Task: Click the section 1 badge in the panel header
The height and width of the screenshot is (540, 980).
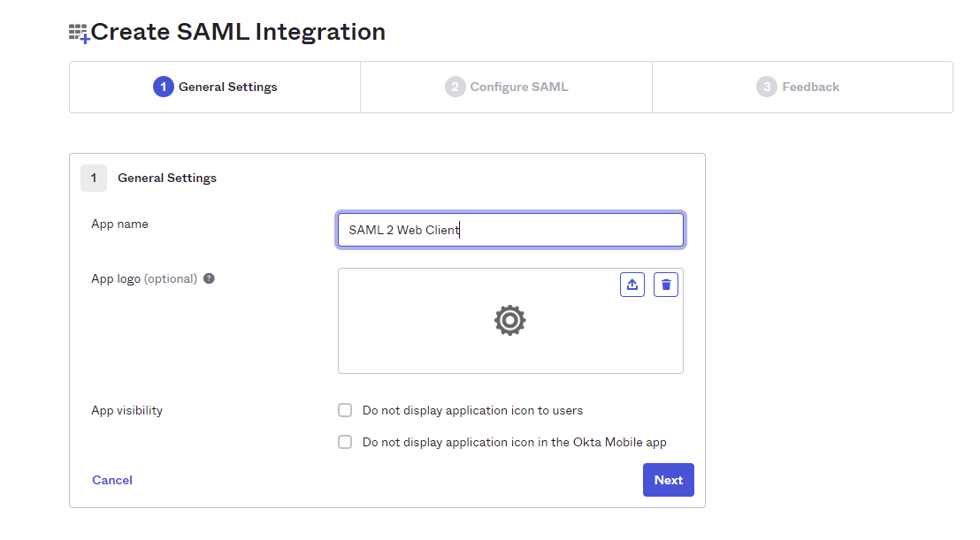Action: click(94, 178)
